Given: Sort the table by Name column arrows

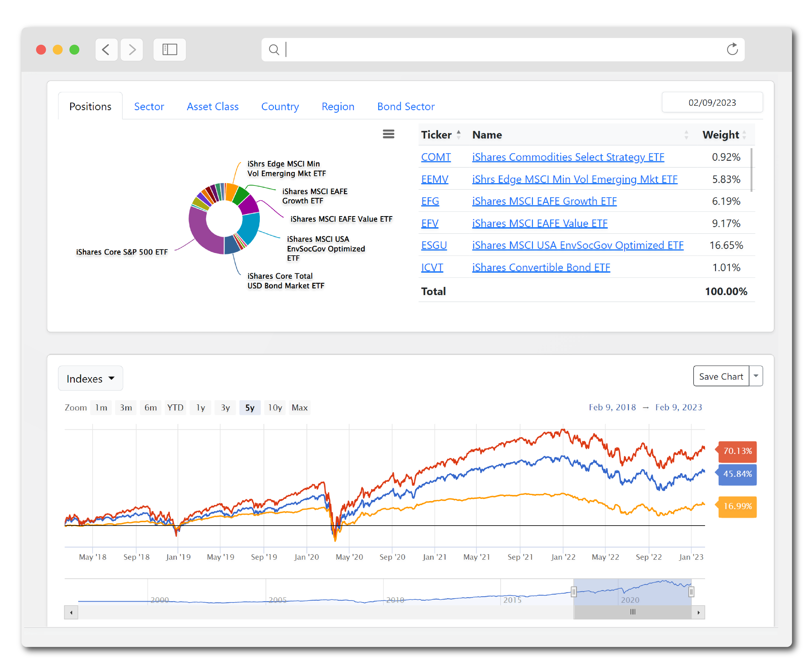Looking at the screenshot, I should [686, 135].
